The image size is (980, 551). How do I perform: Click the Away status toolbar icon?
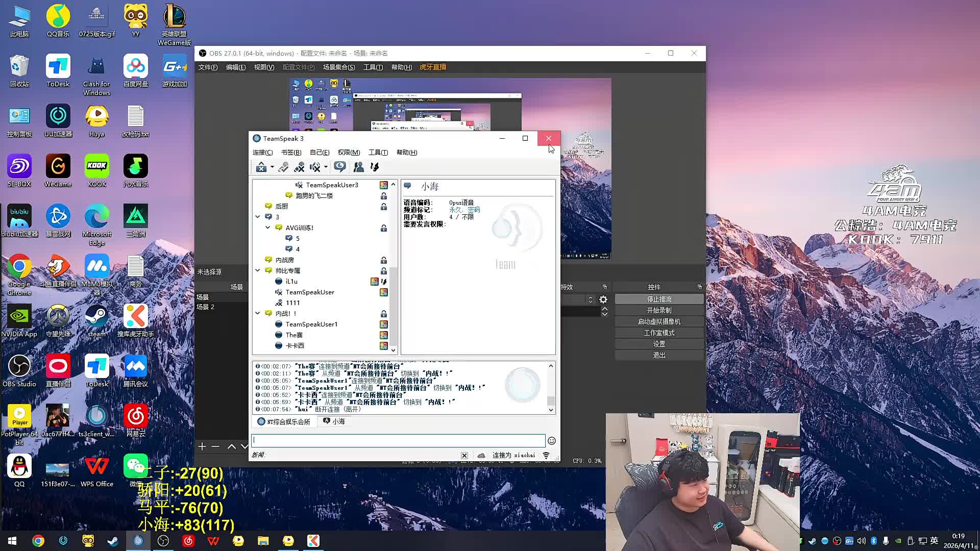[x=261, y=167]
